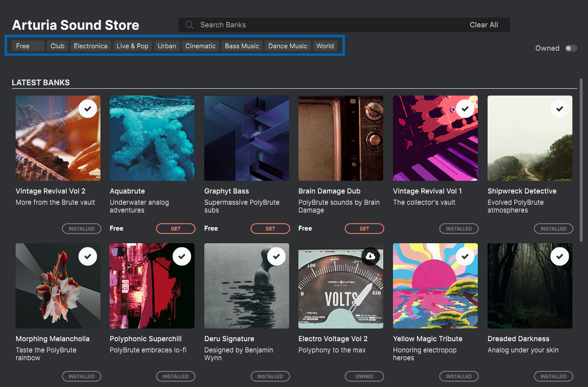Click the vertical scrollbar of the bank list
The height and width of the screenshot is (387, 588).
point(581,160)
